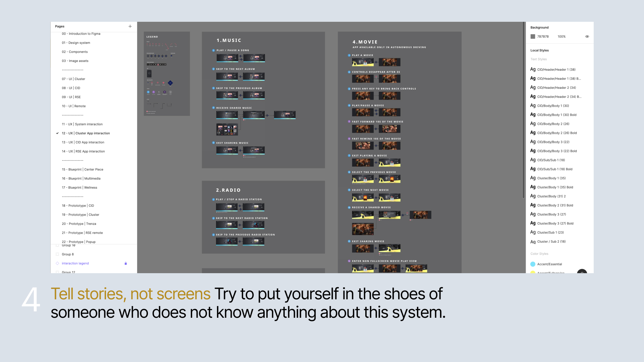Open page 07 - UI | Cluster

point(73,79)
